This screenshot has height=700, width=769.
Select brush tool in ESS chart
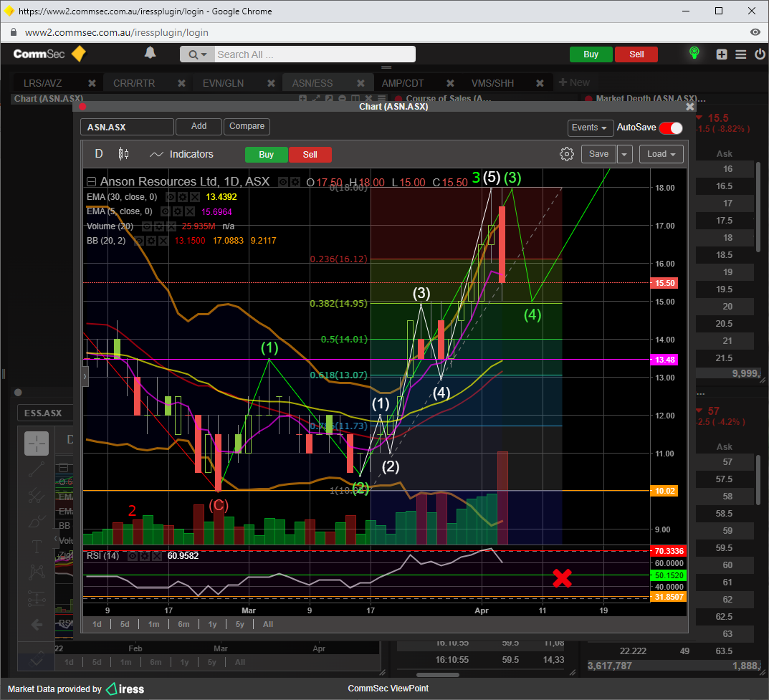tap(37, 521)
